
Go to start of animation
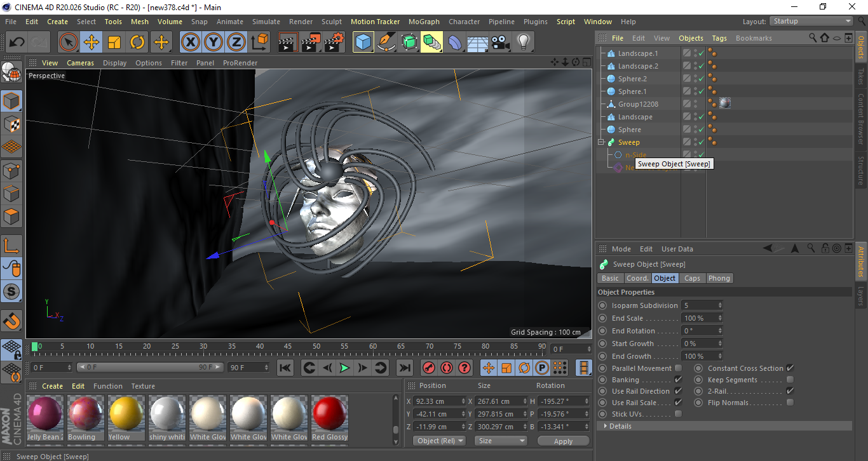(285, 368)
